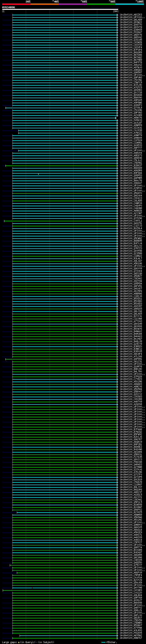This screenshot has width=146, height=644.
Task: Select hit label UniRef100_A2XGB9
Action: pyautogui.click(x=131, y=115)
